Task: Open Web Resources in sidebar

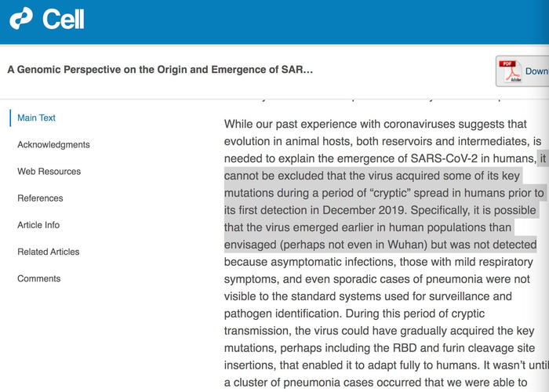Action: tap(49, 171)
